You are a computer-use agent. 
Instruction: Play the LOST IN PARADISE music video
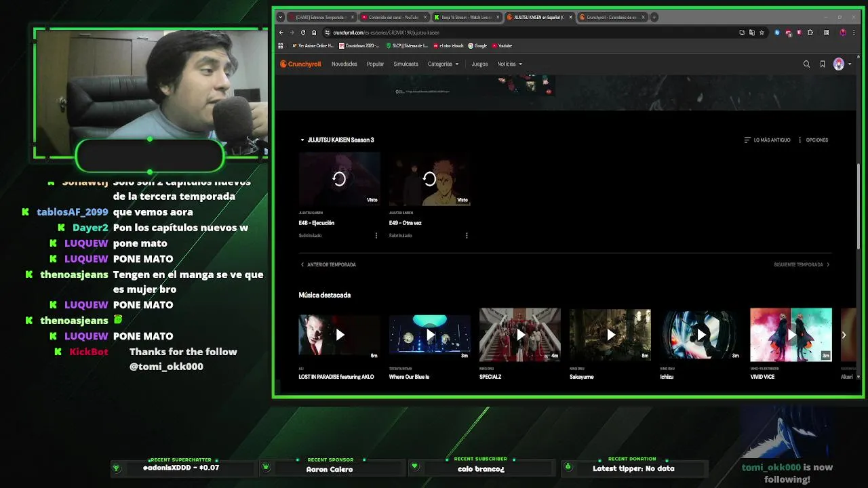pos(339,335)
